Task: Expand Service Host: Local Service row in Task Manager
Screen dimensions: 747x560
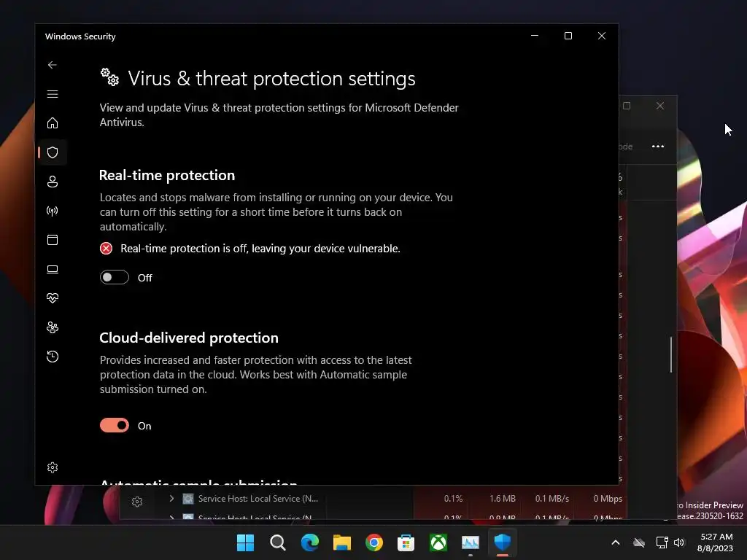Action: (x=171, y=498)
